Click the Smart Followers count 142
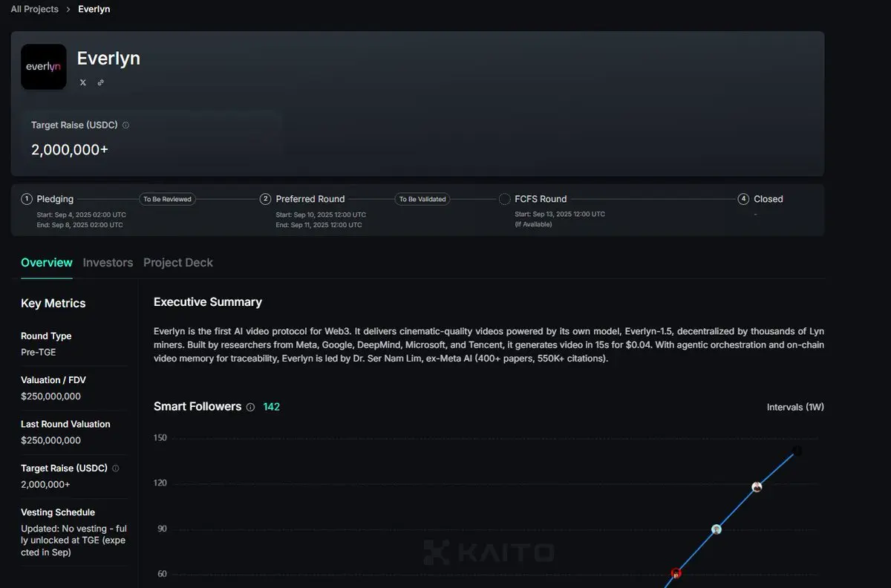 click(272, 407)
